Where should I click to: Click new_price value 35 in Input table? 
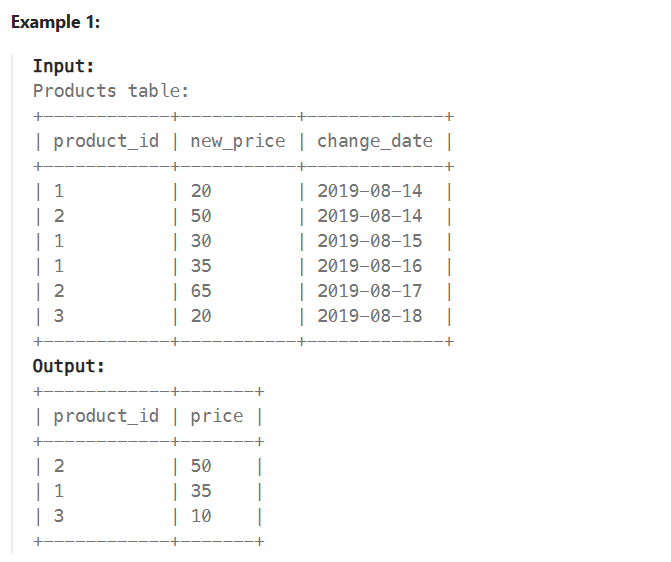tap(201, 266)
